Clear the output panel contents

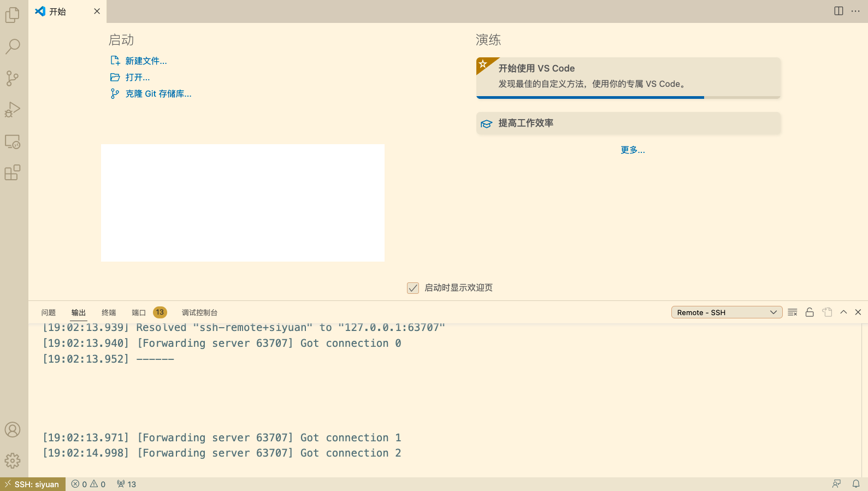click(793, 312)
